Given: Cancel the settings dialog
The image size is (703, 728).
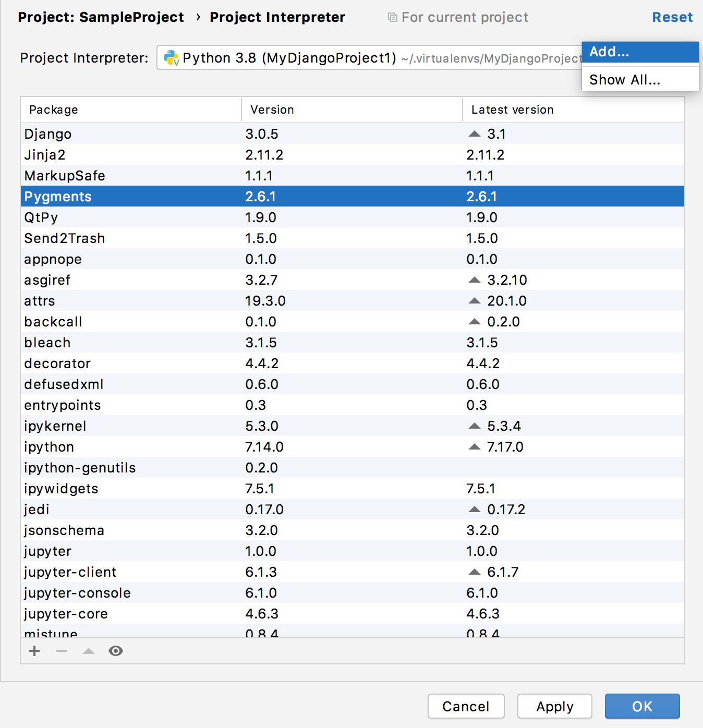Looking at the screenshot, I should point(466,706).
